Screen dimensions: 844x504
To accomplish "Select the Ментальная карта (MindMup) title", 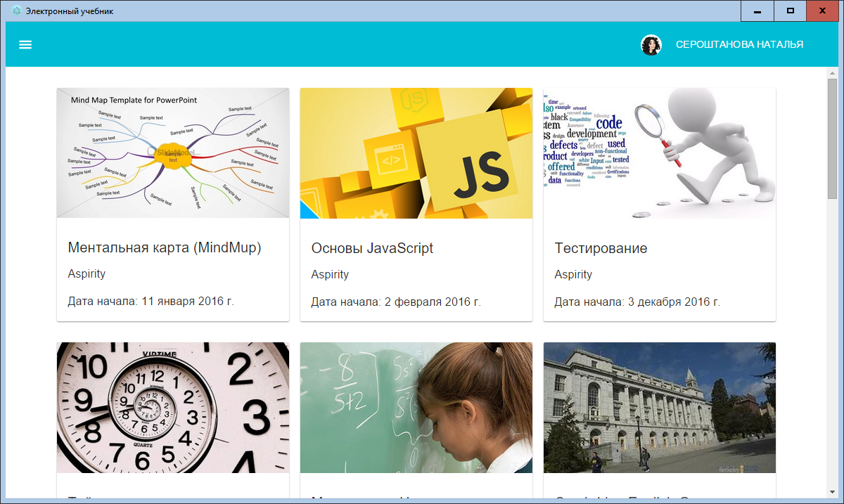I will coord(165,247).
